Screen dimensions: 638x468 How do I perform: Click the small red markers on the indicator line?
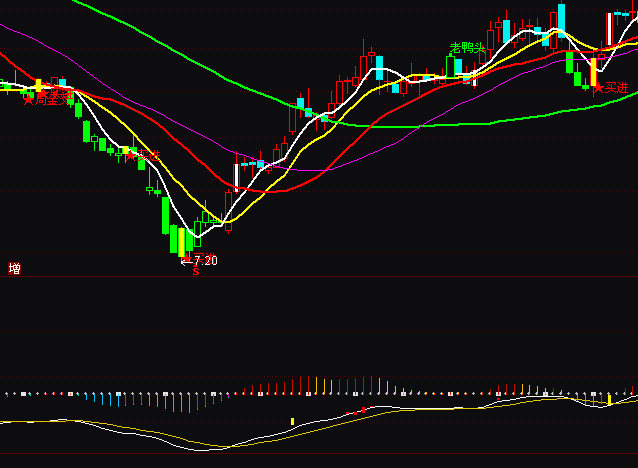[x=356, y=411]
